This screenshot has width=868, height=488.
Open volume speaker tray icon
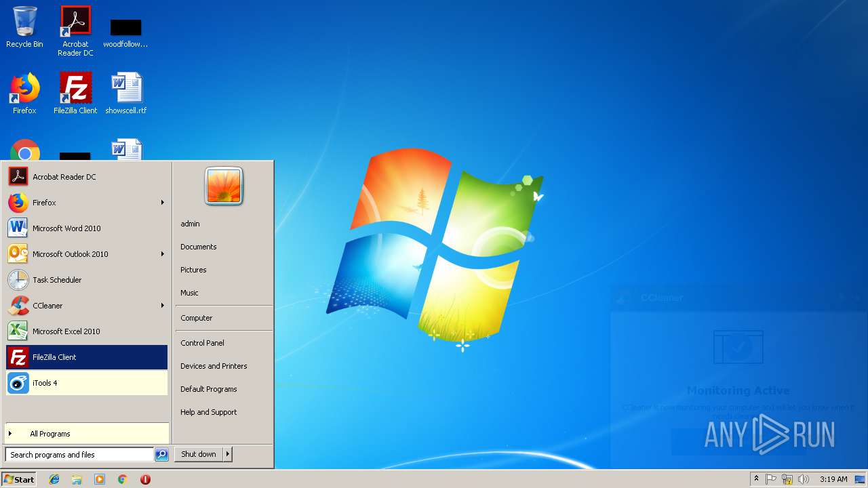[804, 479]
